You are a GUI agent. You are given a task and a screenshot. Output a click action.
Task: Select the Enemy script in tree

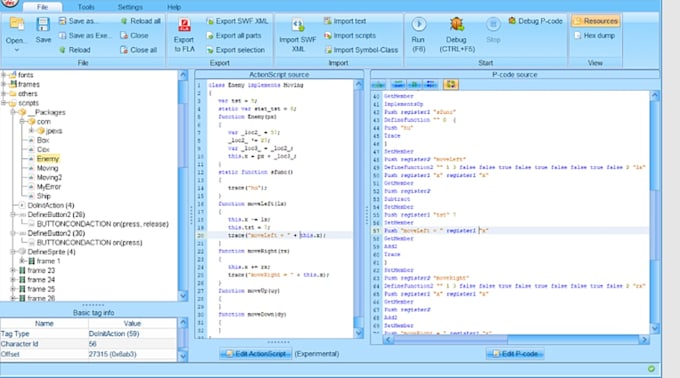click(48, 159)
